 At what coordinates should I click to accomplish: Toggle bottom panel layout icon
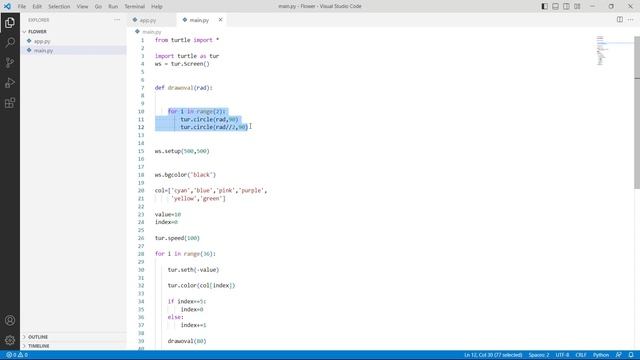tap(556, 6)
